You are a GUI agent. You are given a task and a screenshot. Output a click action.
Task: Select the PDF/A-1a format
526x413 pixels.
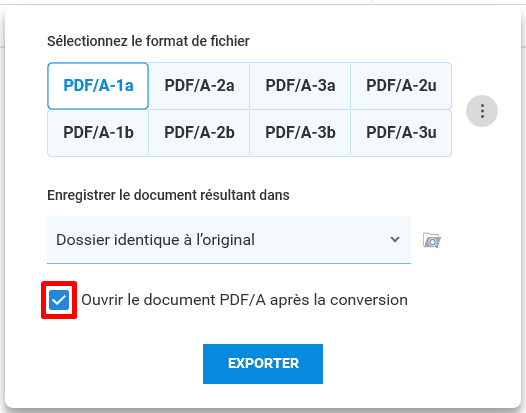pos(98,86)
